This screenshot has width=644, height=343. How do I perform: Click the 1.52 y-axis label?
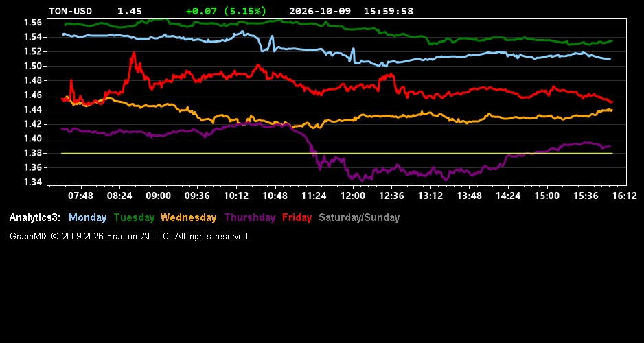pos(33,51)
